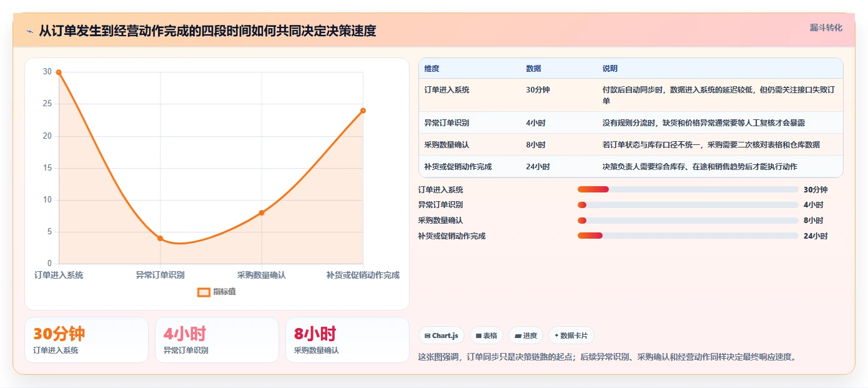The width and height of the screenshot is (868, 388).
Task: Click the 补货或促销动作完成 x-axis label in the chart
Action: click(x=363, y=275)
